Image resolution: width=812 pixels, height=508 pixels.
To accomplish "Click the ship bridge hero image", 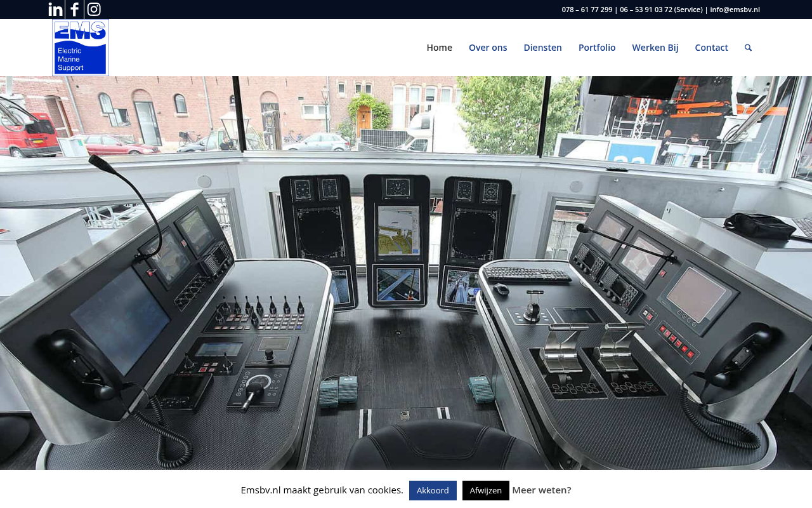I will pos(406,273).
